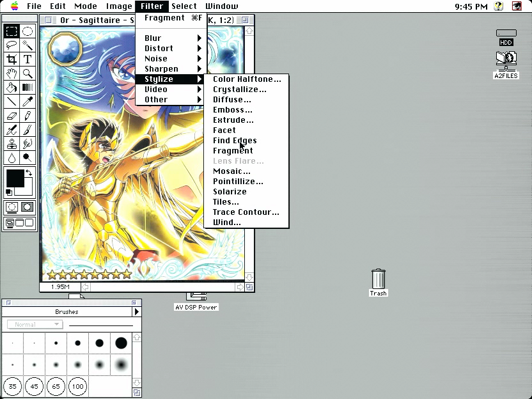
Task: Choose Crystallize... filter
Action: 247,90
